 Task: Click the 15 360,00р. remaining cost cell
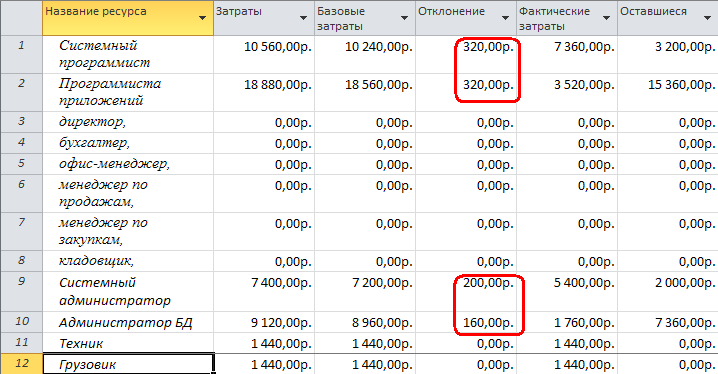click(x=668, y=92)
